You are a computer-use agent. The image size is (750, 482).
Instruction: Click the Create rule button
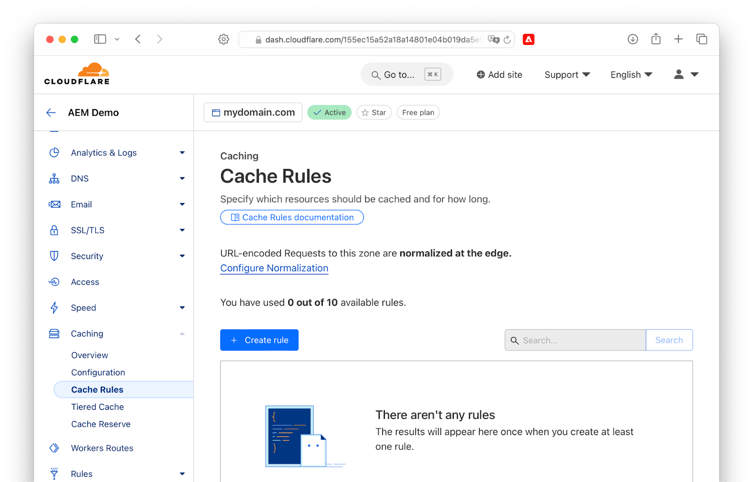tap(259, 340)
